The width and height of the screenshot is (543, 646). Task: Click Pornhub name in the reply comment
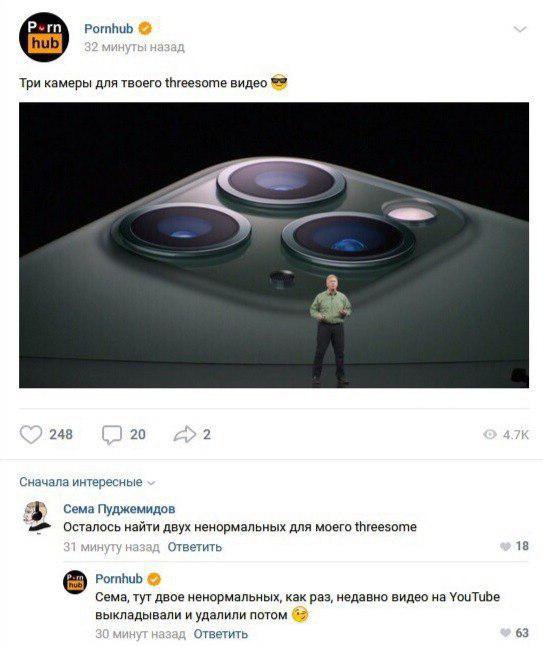pos(119,579)
